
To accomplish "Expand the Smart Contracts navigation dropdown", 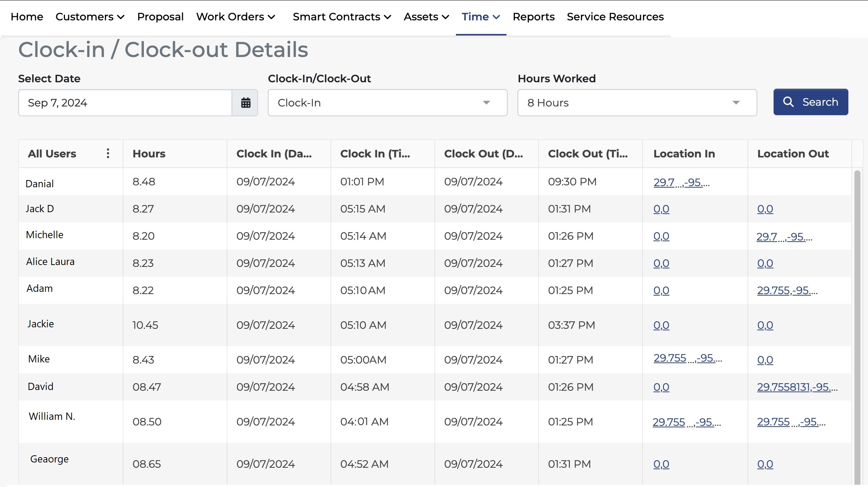I will point(341,17).
